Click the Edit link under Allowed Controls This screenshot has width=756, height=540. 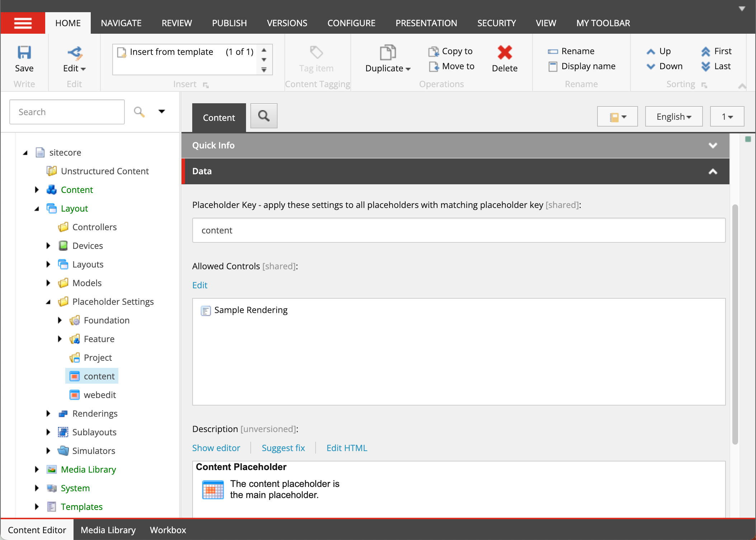[x=200, y=285]
